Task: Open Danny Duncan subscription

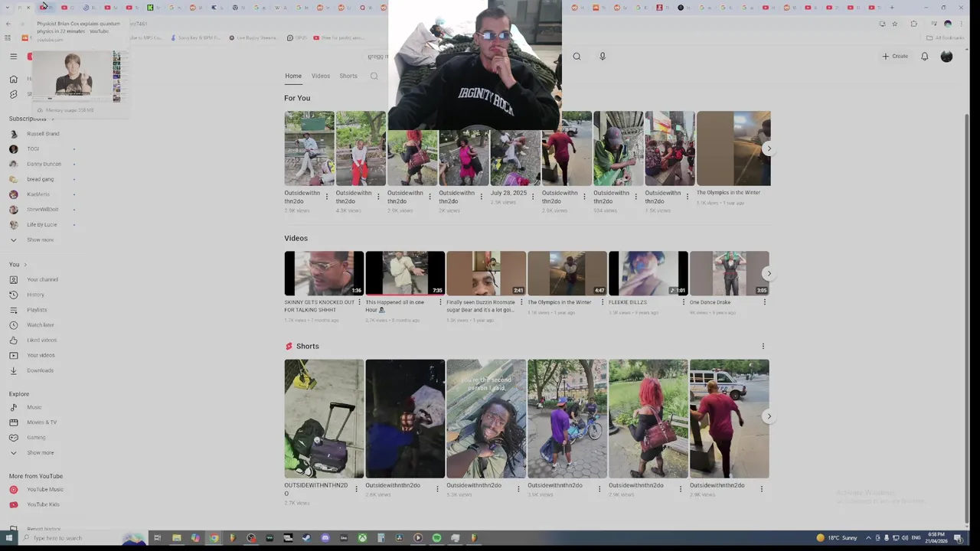Action: 42,164
